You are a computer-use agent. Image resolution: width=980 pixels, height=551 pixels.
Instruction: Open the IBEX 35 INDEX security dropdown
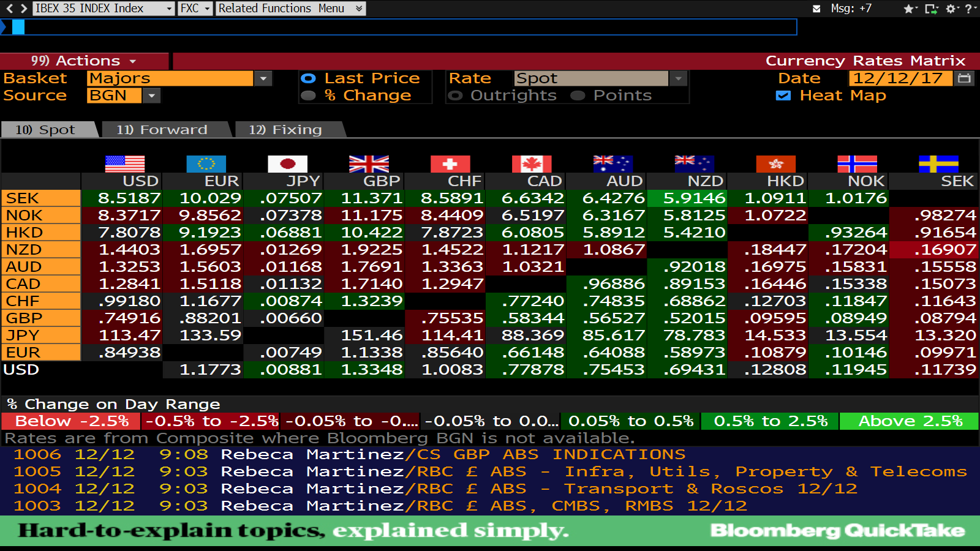(x=170, y=9)
